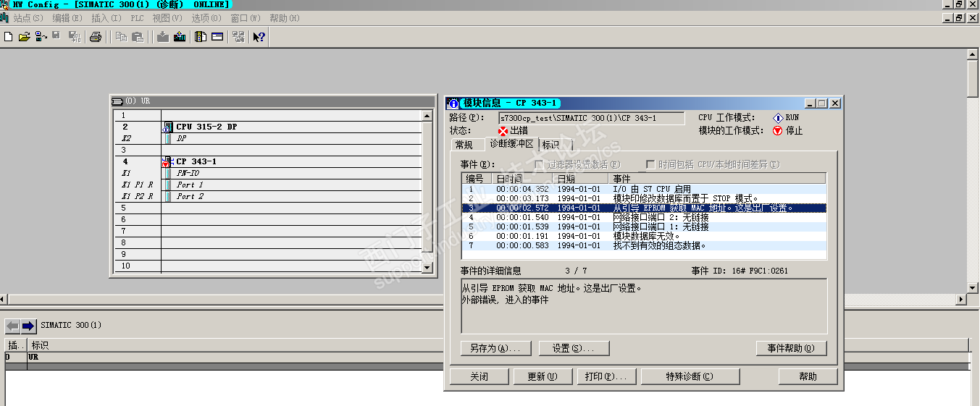The image size is (980, 406).
Task: Click the context help arrow icon
Action: 259,36
